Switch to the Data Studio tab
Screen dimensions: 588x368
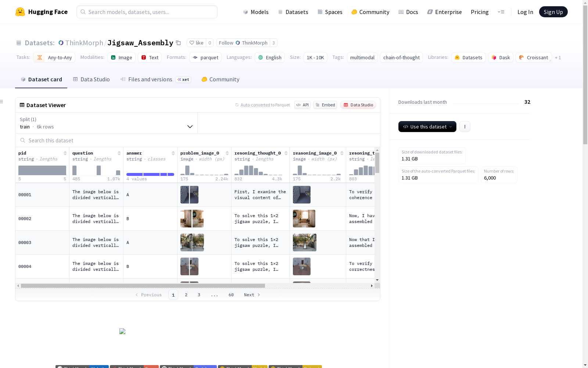(x=91, y=79)
